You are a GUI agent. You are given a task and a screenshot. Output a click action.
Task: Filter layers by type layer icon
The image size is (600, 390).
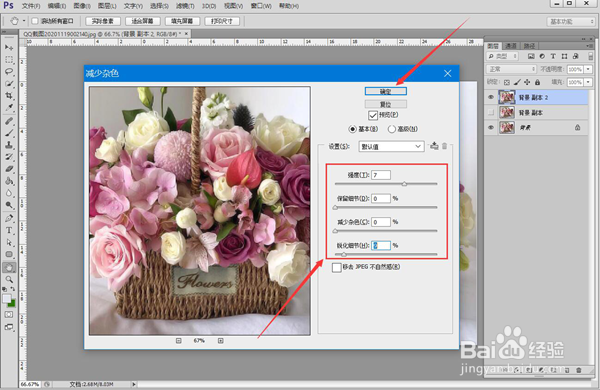(553, 56)
